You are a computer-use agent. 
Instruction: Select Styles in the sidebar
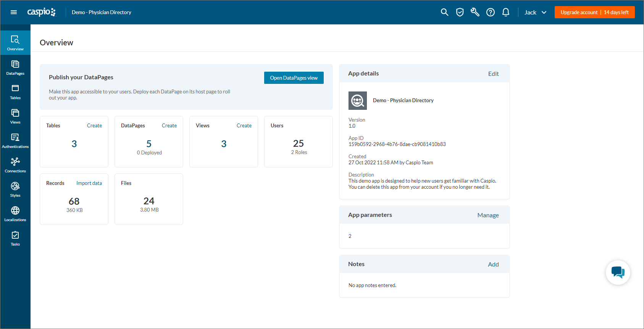click(15, 189)
